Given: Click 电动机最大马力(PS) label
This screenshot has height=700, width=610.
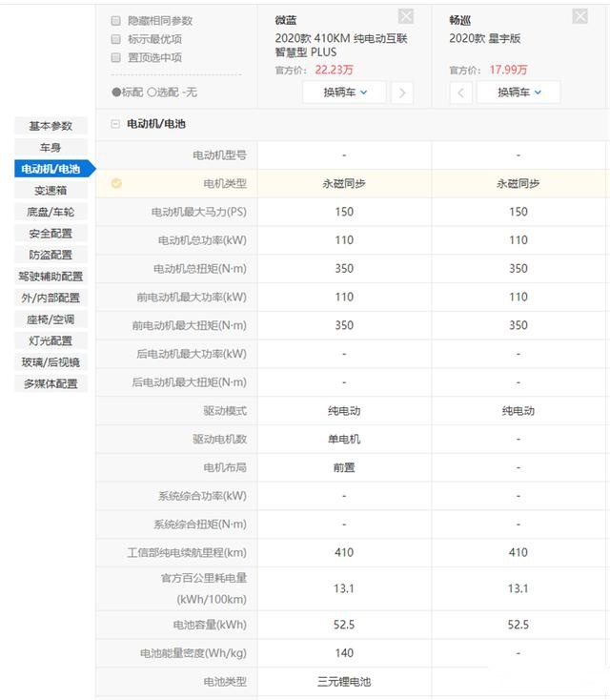Looking at the screenshot, I should pos(199,212).
